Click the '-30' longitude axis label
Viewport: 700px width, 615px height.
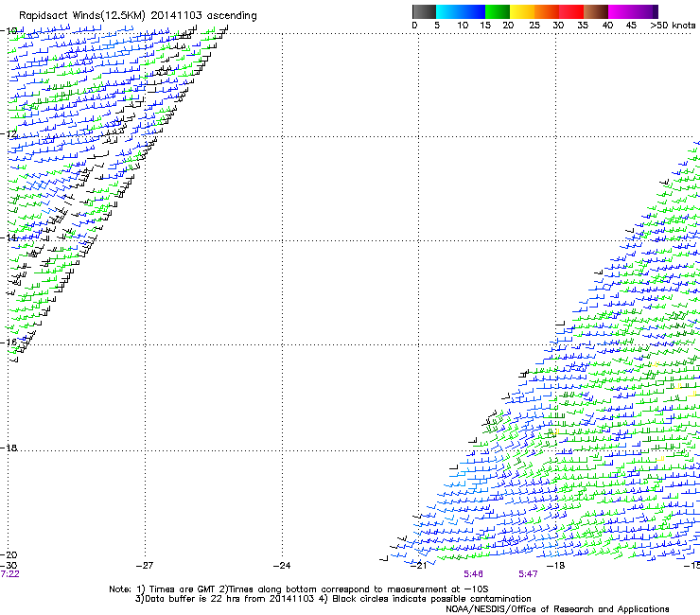[x=9, y=566]
